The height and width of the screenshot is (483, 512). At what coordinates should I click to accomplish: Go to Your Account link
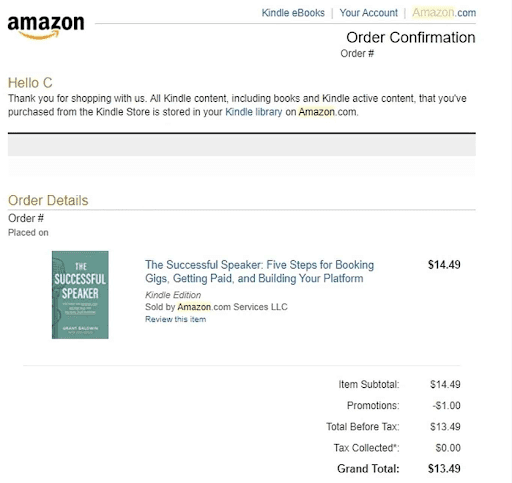pos(368,13)
